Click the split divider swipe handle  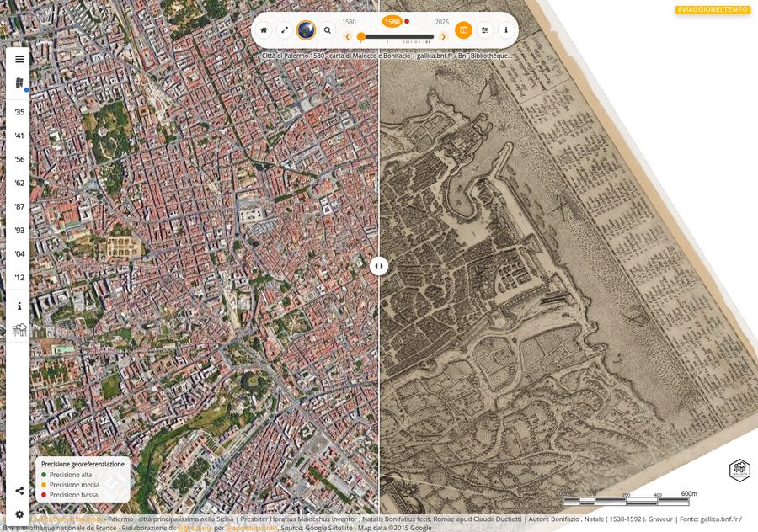point(379,266)
